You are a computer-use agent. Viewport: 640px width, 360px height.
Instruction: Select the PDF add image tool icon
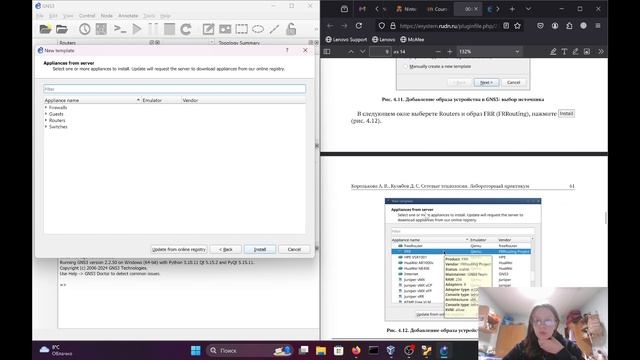point(587,52)
